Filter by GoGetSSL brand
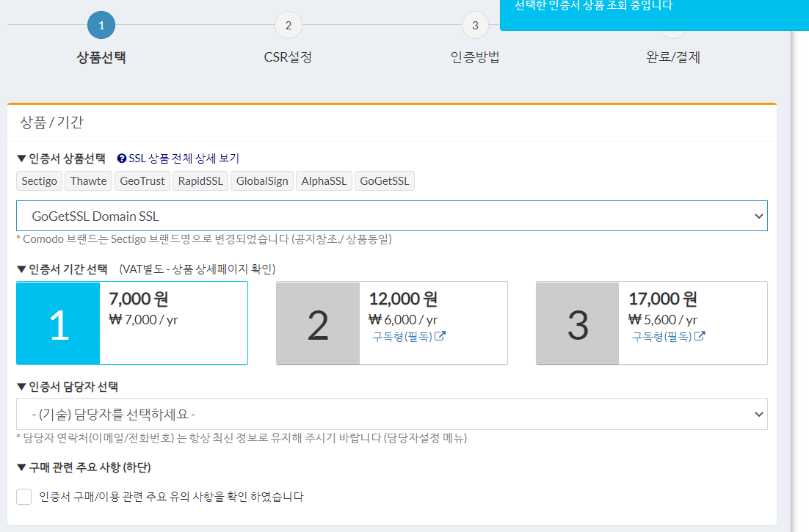 tap(385, 181)
